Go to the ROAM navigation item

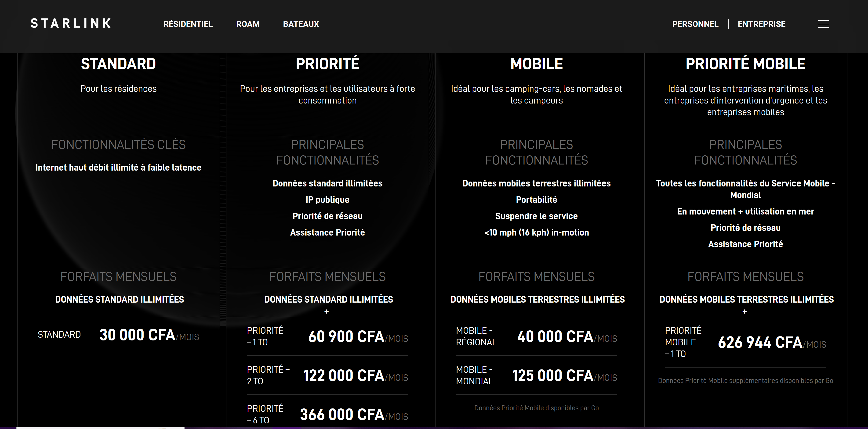[248, 24]
